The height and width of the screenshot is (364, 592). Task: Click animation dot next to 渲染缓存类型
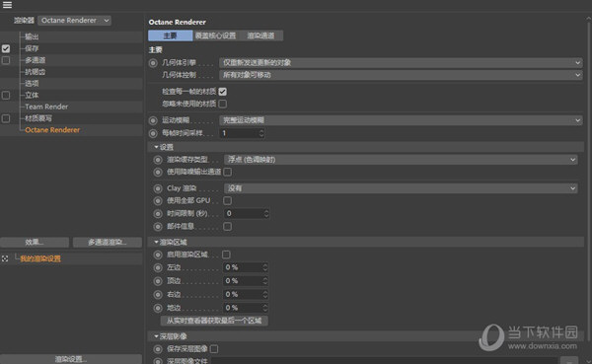158,160
